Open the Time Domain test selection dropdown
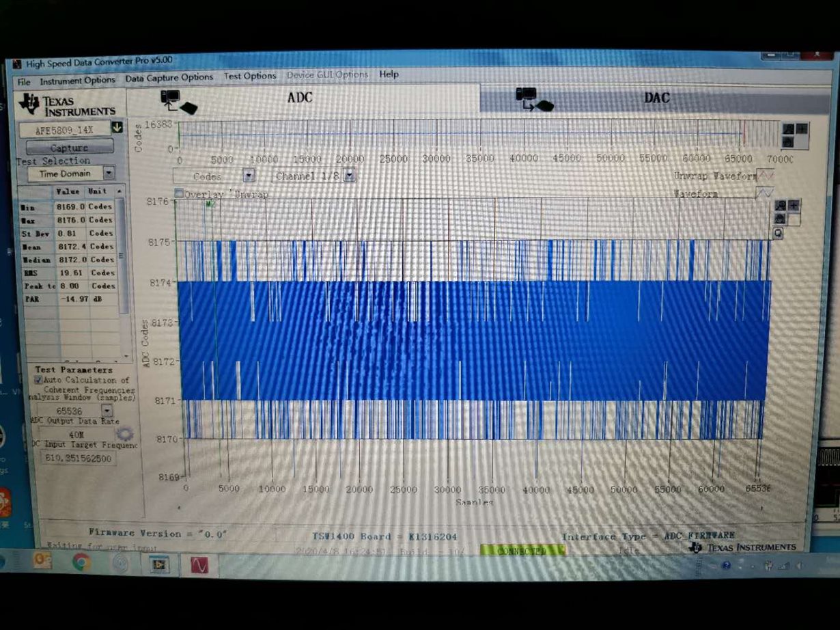This screenshot has height=630, width=840. (x=109, y=174)
